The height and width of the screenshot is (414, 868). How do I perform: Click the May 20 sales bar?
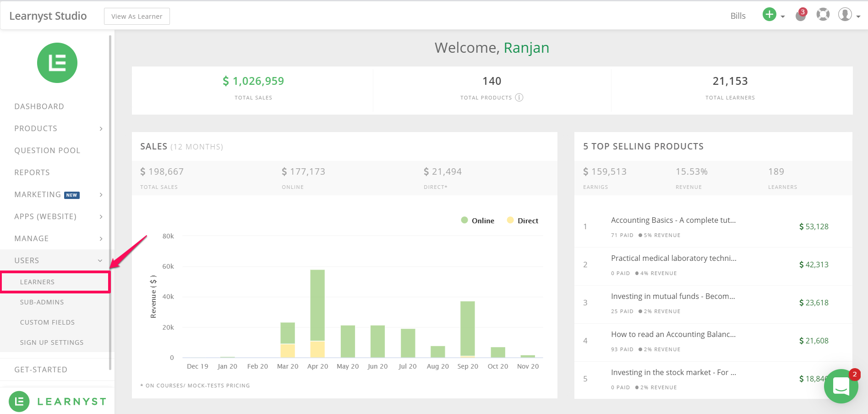[x=348, y=341]
